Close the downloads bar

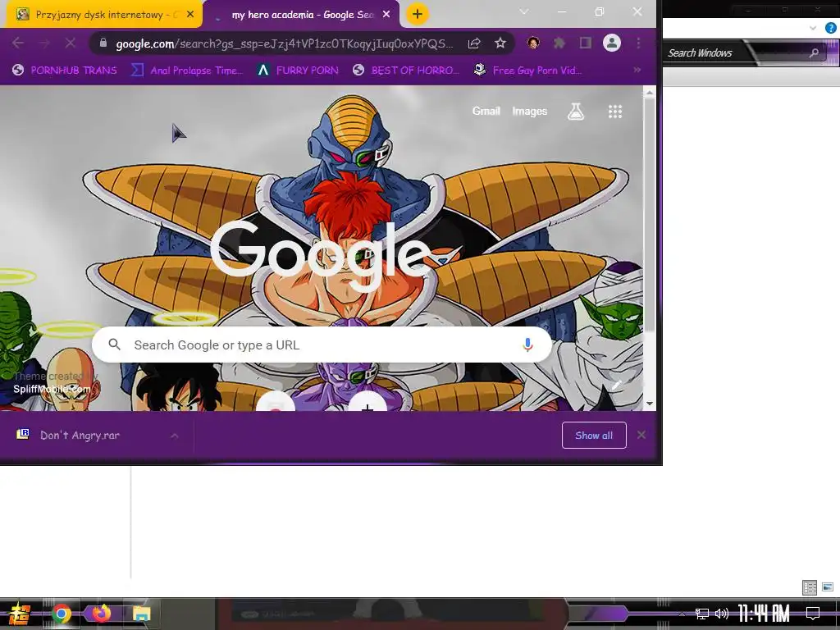pos(641,435)
